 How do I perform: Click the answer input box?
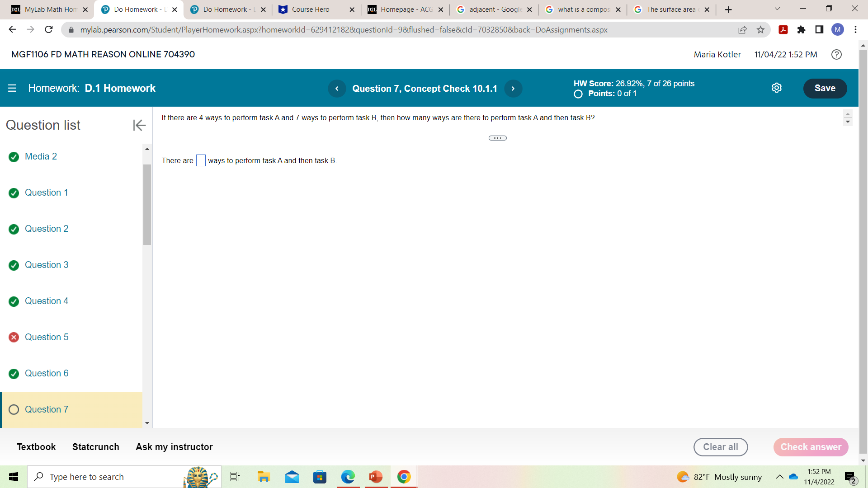pyautogui.click(x=201, y=160)
